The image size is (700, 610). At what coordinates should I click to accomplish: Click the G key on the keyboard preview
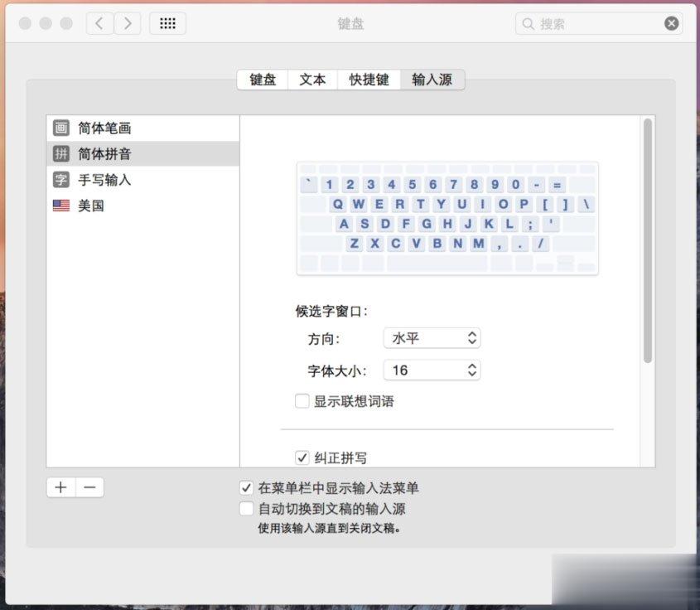pos(427,224)
